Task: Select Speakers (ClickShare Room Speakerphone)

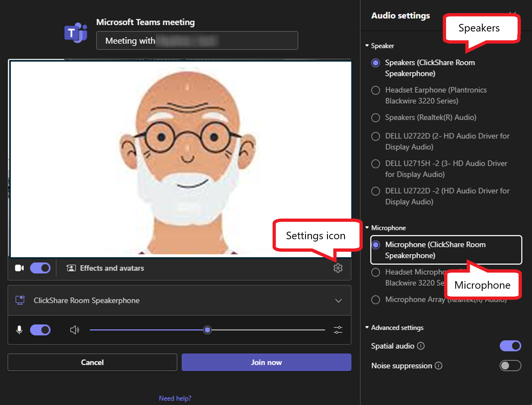Action: pyautogui.click(x=376, y=63)
